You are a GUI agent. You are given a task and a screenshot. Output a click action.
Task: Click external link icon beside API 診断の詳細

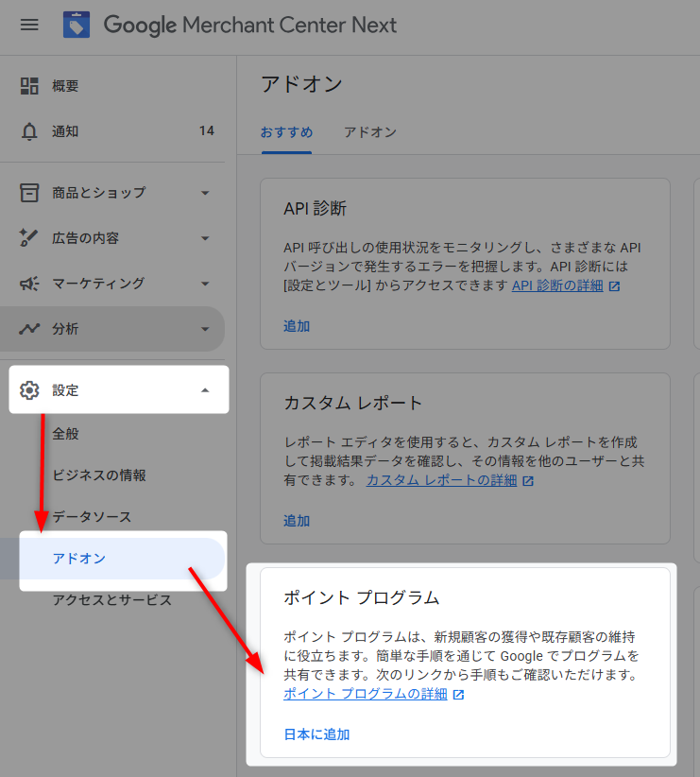pos(614,286)
